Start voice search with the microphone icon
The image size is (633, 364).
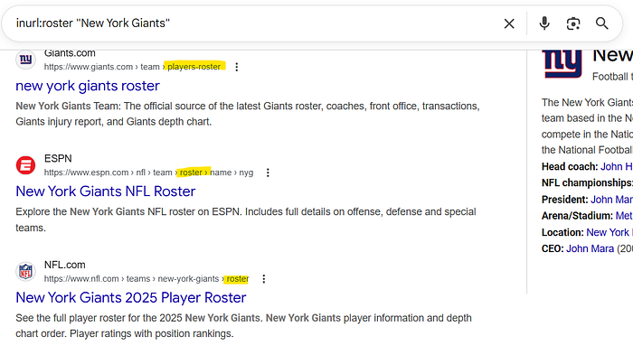[x=544, y=23]
